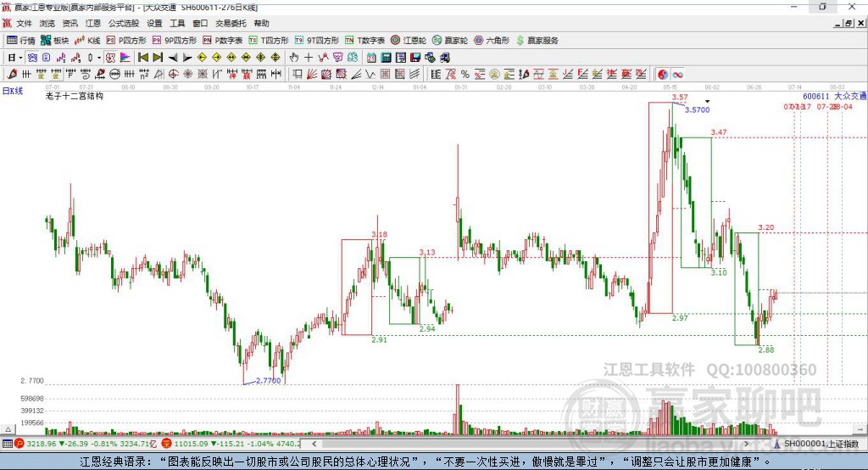Open the 江恩轮 Gann wheel
This screenshot has width=868, height=470.
coord(409,41)
